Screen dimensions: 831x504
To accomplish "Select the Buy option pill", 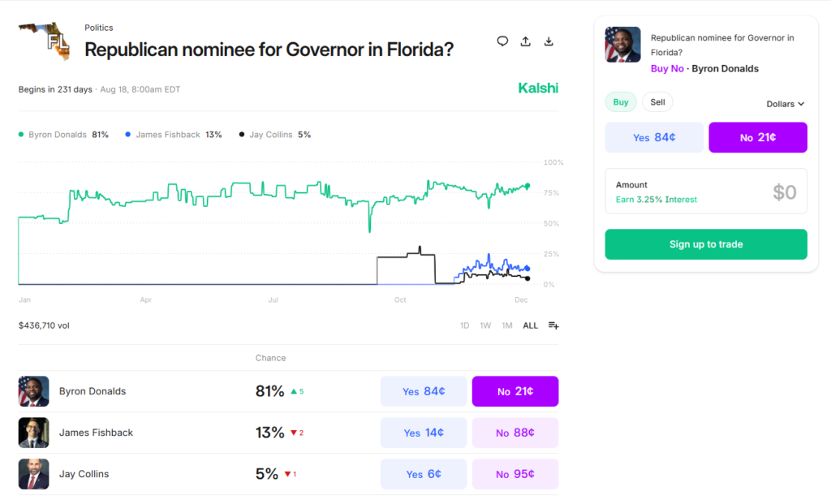I will click(621, 101).
